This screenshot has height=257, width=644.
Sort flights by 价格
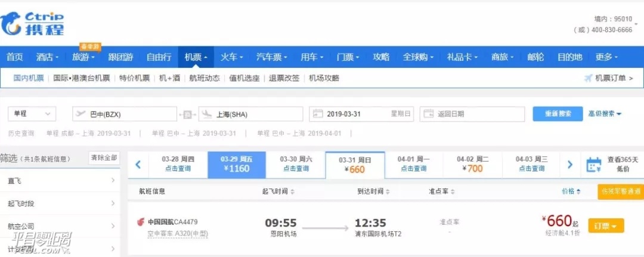click(x=571, y=191)
